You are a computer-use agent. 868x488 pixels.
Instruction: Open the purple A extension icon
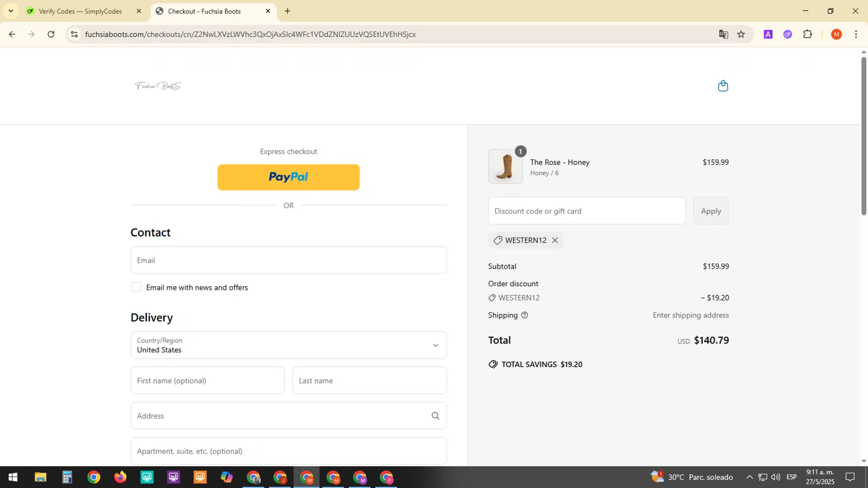pyautogui.click(x=768, y=34)
